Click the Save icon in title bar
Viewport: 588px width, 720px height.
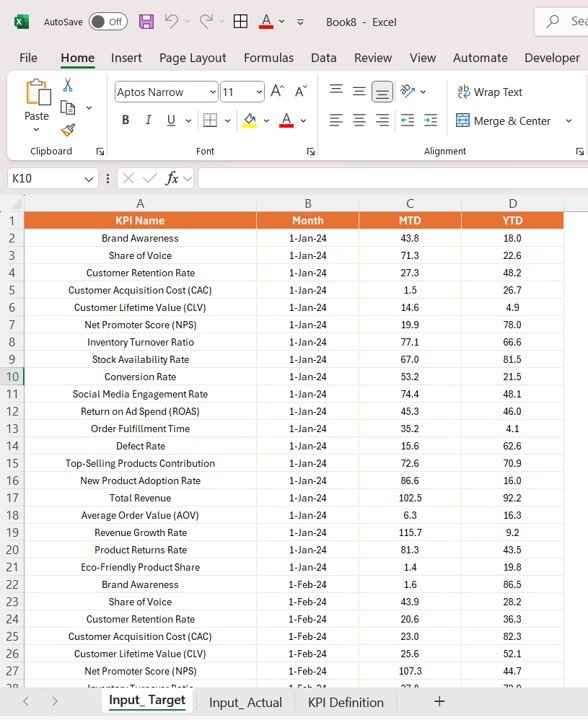pyautogui.click(x=146, y=22)
